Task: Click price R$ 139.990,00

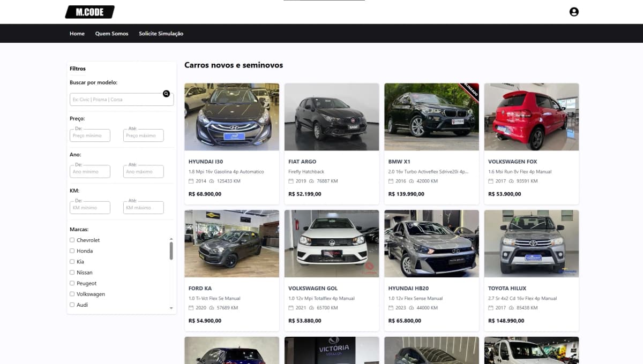Action: [406, 194]
